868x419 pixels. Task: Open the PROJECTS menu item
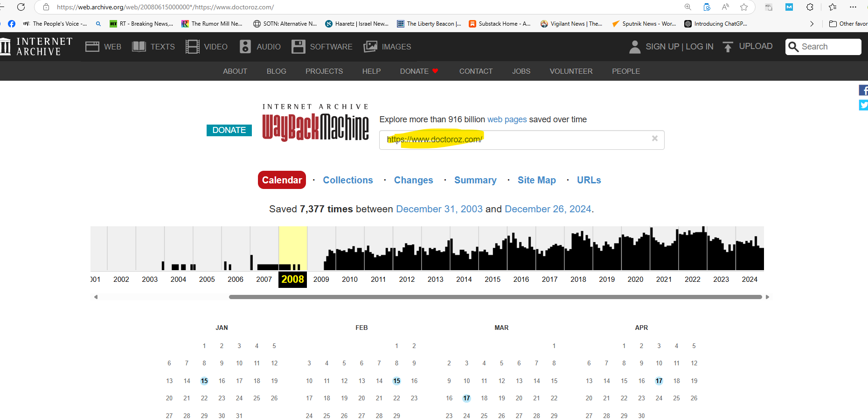point(324,71)
